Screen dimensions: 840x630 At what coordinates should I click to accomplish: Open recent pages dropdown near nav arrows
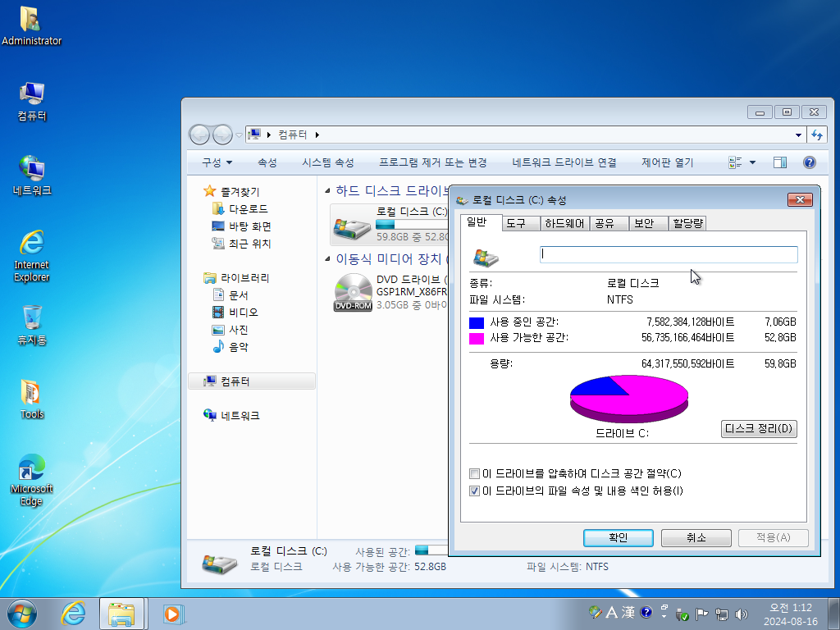(x=239, y=135)
